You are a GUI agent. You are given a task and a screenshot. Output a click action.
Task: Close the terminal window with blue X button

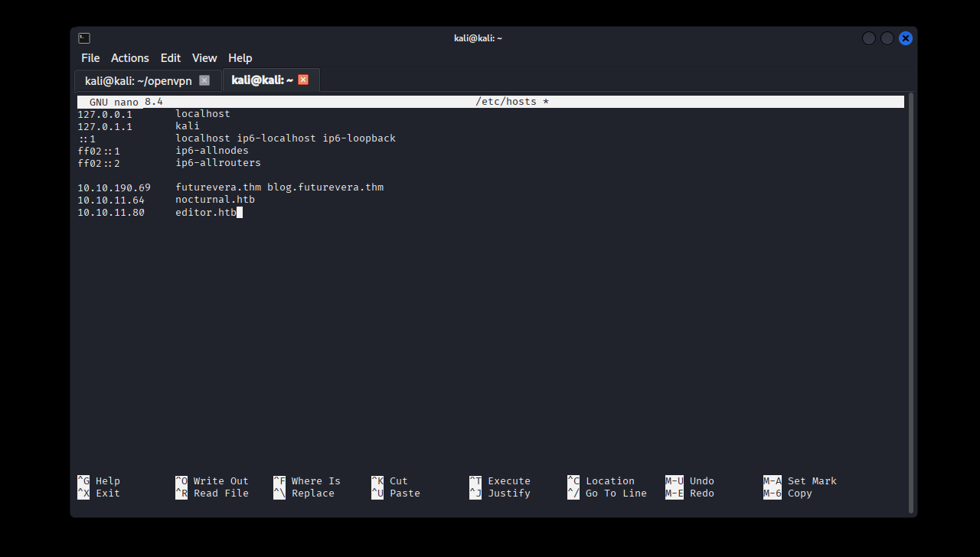(906, 38)
